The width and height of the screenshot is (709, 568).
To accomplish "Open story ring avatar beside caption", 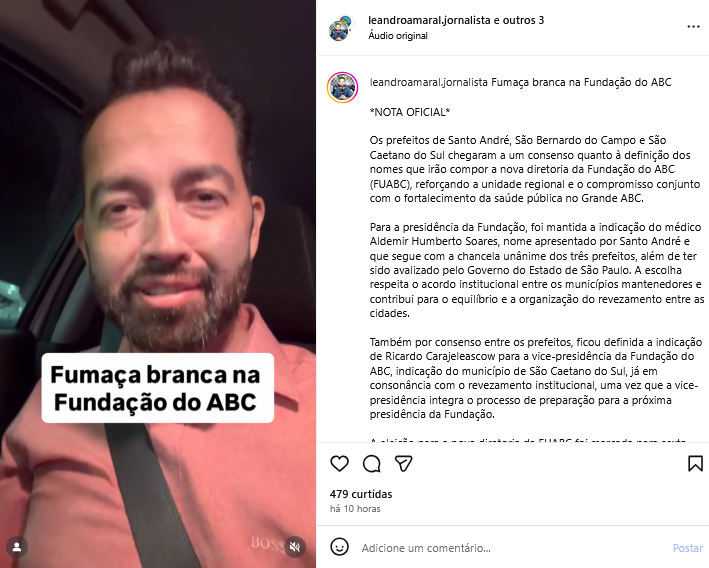I will (343, 87).
